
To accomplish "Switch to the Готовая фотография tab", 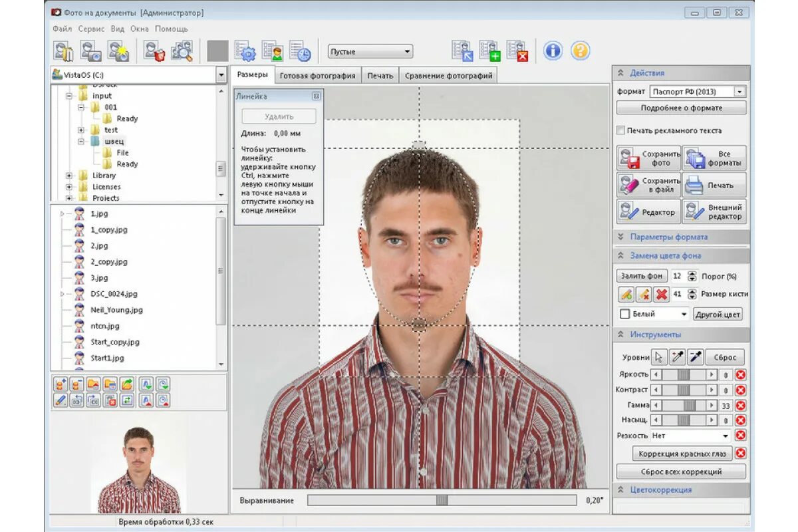I will tap(318, 75).
